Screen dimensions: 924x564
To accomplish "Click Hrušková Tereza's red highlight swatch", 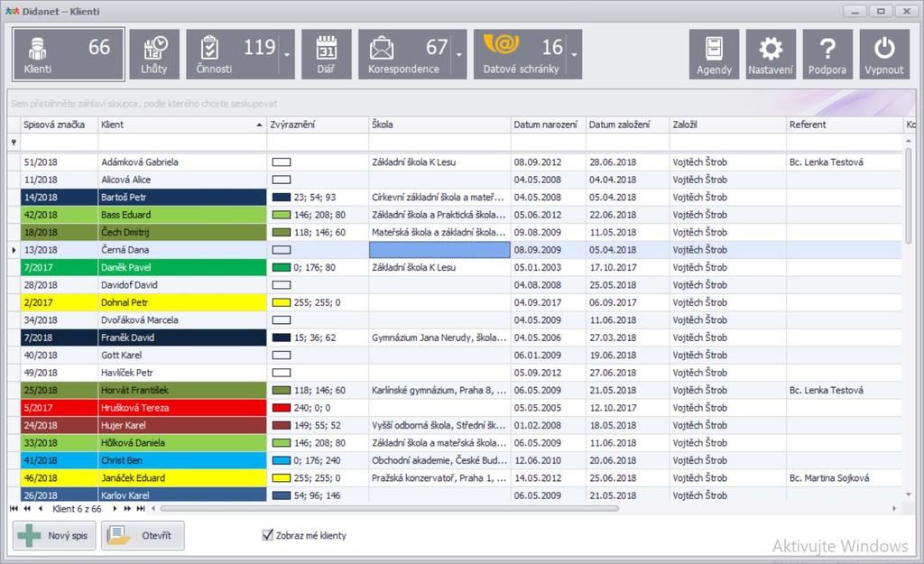I will (x=282, y=408).
